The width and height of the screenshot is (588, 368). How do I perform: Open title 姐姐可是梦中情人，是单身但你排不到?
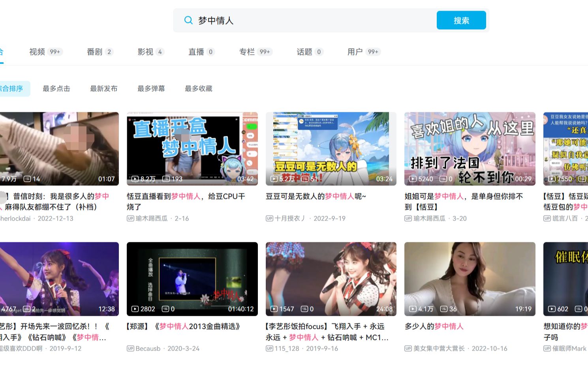[x=464, y=202]
